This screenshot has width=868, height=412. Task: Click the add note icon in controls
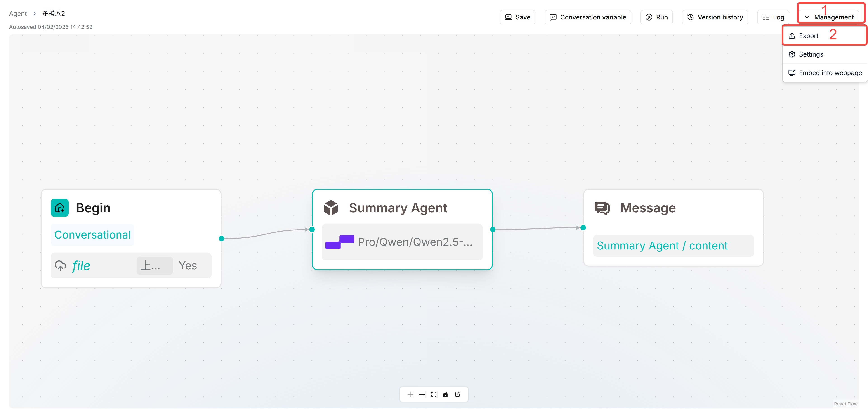pyautogui.click(x=458, y=394)
